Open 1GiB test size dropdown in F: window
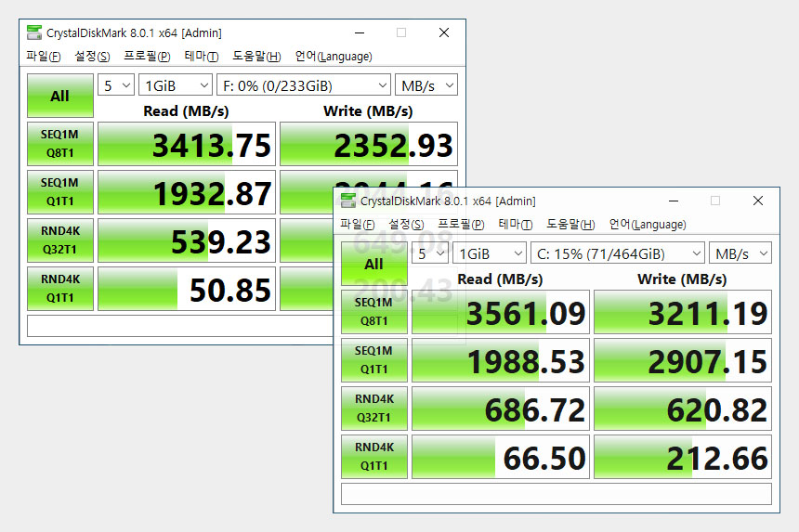Image resolution: width=799 pixels, height=532 pixels. [176, 85]
